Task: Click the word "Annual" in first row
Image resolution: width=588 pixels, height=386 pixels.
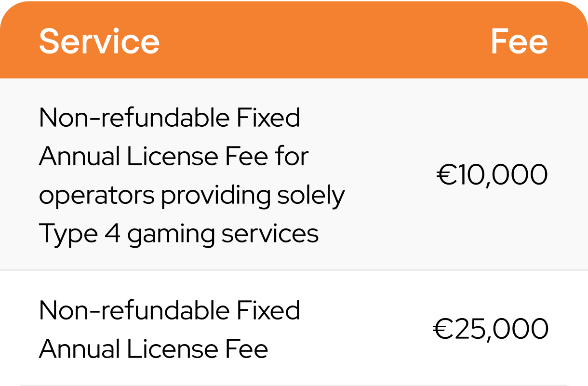Action: [x=80, y=157]
